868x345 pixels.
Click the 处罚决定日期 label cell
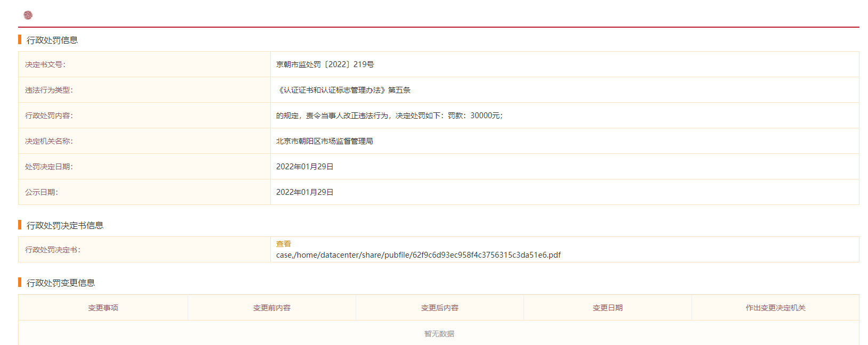(x=144, y=167)
